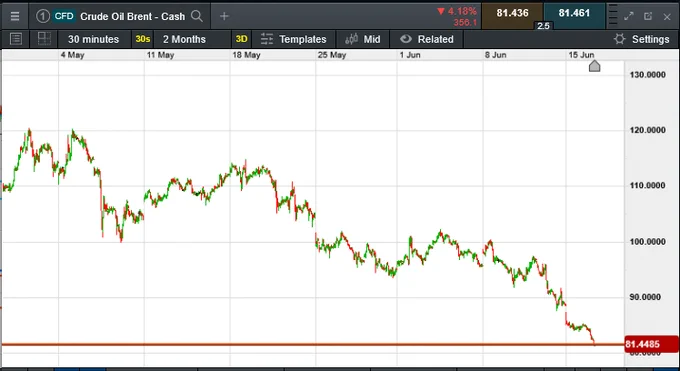Click the 4.18% change percentage
This screenshot has width=680, height=371.
click(x=462, y=11)
